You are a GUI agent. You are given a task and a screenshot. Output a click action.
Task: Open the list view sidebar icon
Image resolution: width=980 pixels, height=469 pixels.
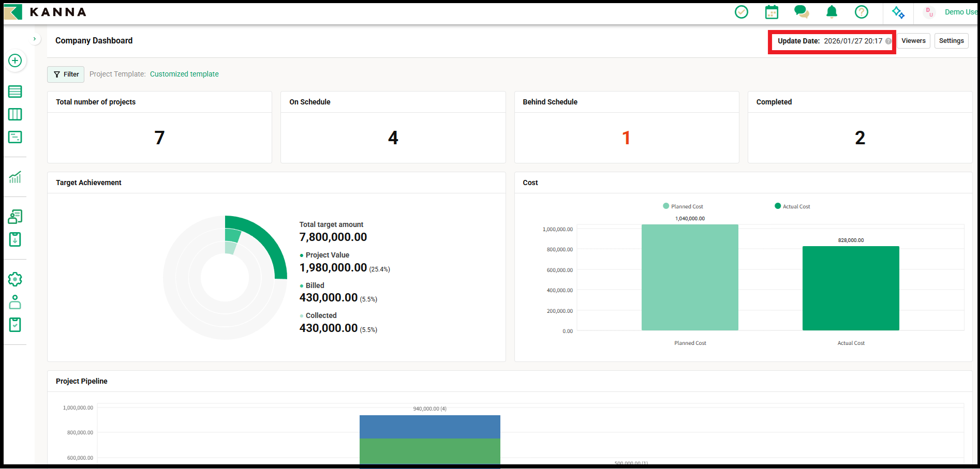[x=15, y=92]
